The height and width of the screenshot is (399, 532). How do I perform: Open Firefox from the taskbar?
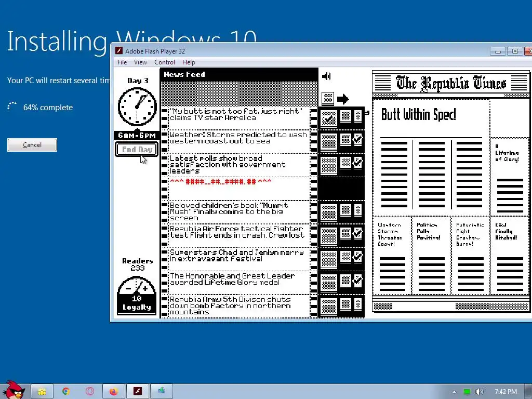[113, 392]
